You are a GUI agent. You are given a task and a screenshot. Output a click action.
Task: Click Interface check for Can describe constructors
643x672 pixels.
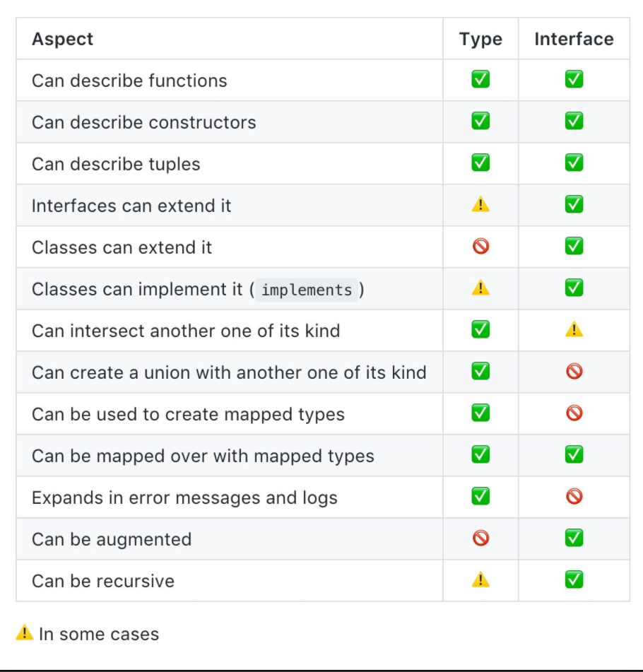[x=574, y=122]
